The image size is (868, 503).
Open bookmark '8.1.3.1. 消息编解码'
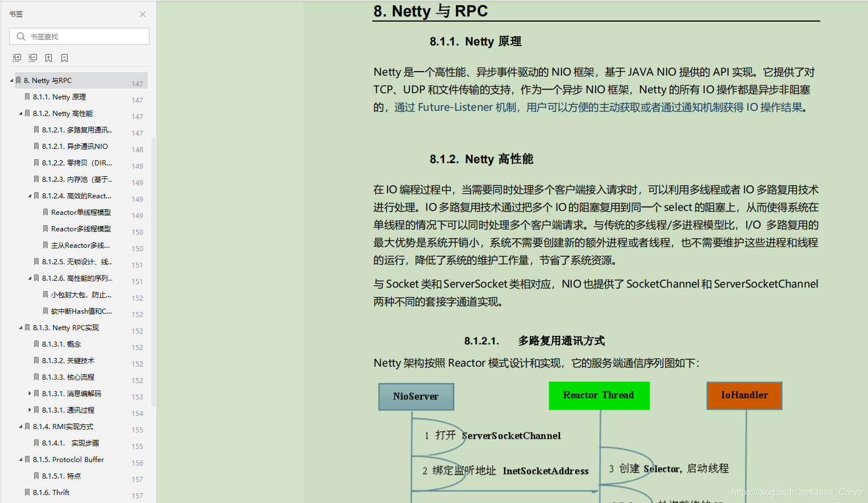pyautogui.click(x=72, y=394)
